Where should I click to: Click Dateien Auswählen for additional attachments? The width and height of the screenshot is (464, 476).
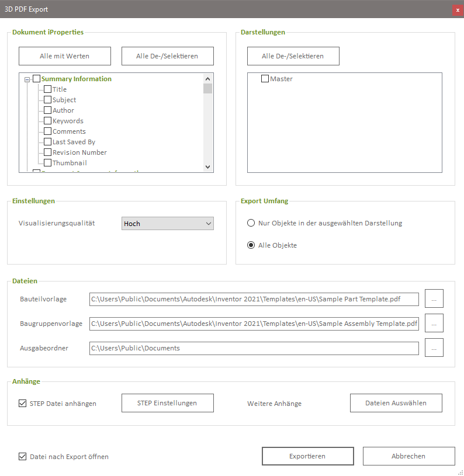pyautogui.click(x=396, y=403)
